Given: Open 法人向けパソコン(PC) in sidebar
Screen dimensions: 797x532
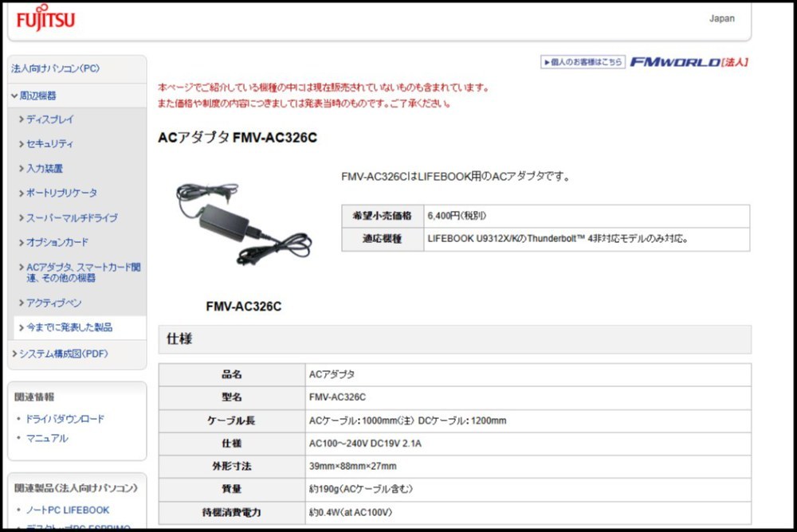Looking at the screenshot, I should tap(56, 68).
